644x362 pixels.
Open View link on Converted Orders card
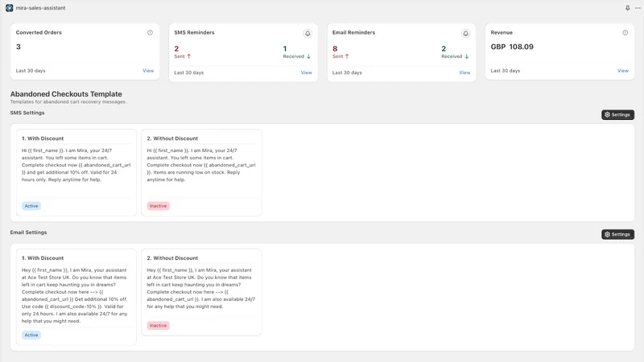(148, 71)
